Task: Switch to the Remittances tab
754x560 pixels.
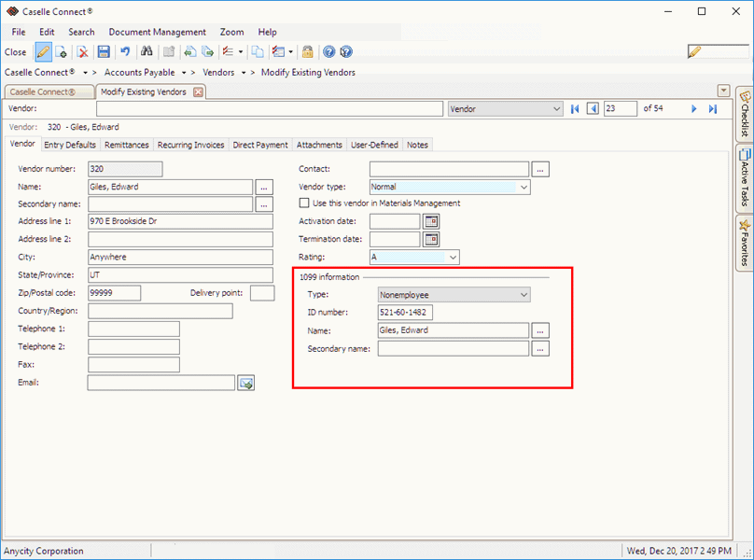Action: 126,145
